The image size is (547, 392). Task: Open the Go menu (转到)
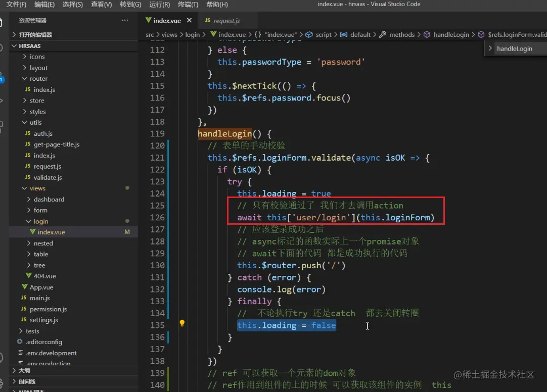130,5
